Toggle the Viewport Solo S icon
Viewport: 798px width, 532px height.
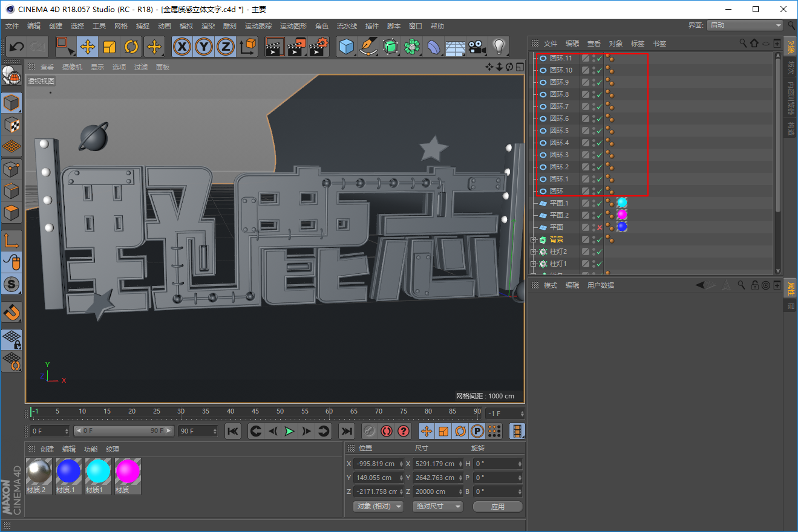(12, 284)
